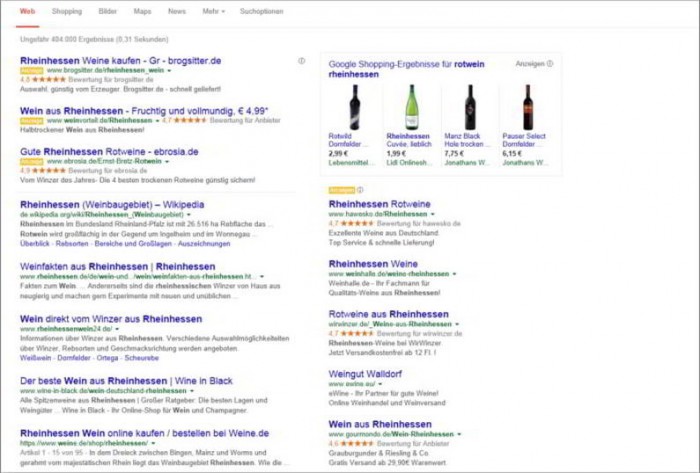Expand dropdown arrow beside wirwinzer.de URL

coord(457,324)
